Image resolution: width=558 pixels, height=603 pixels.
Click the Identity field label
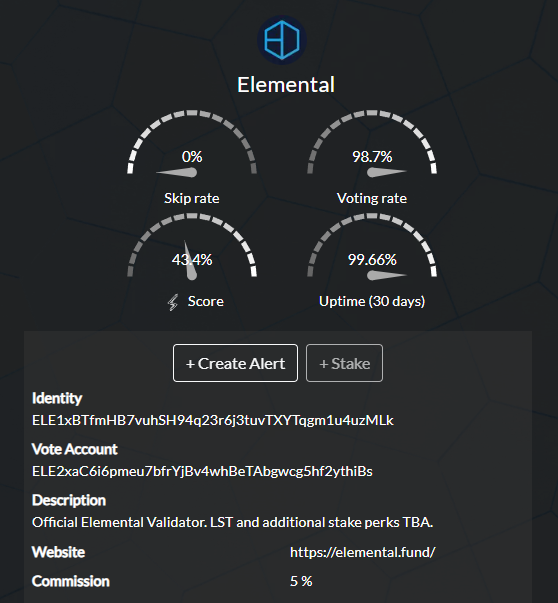coord(57,398)
